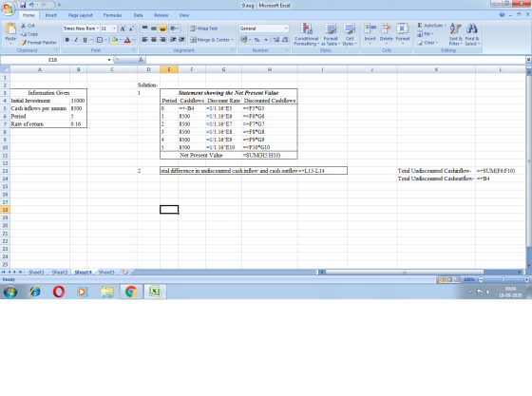Save workbook from Quick Access Toolbar
This screenshot has height=396, width=532.
tap(23, 5)
